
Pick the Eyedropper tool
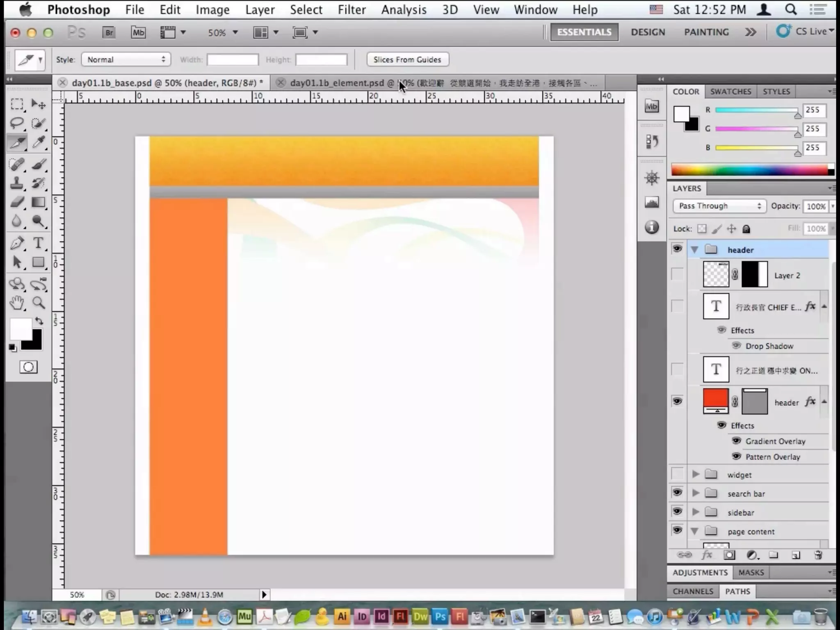pos(39,142)
